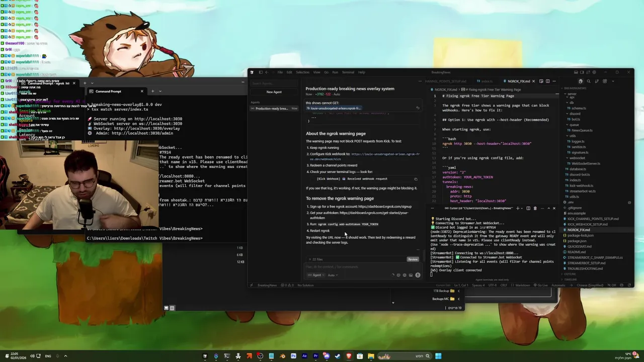Image resolution: width=644 pixels, height=362 pixels.
Task: Add new tab in Command Prompt window
Action: click(152, 91)
